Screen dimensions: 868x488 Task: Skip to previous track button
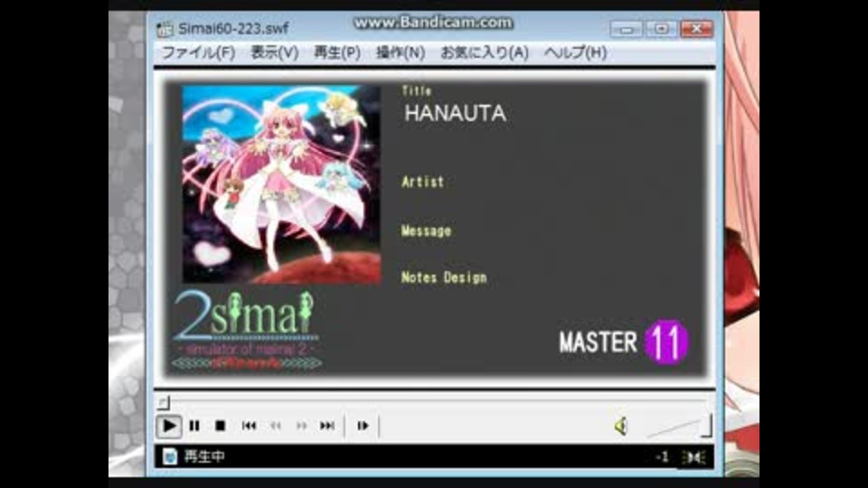[x=250, y=426]
